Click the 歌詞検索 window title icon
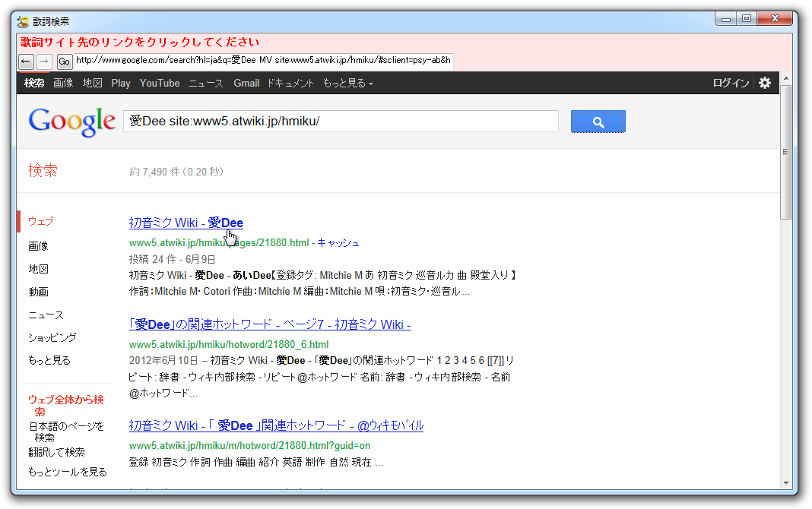 pos(23,22)
